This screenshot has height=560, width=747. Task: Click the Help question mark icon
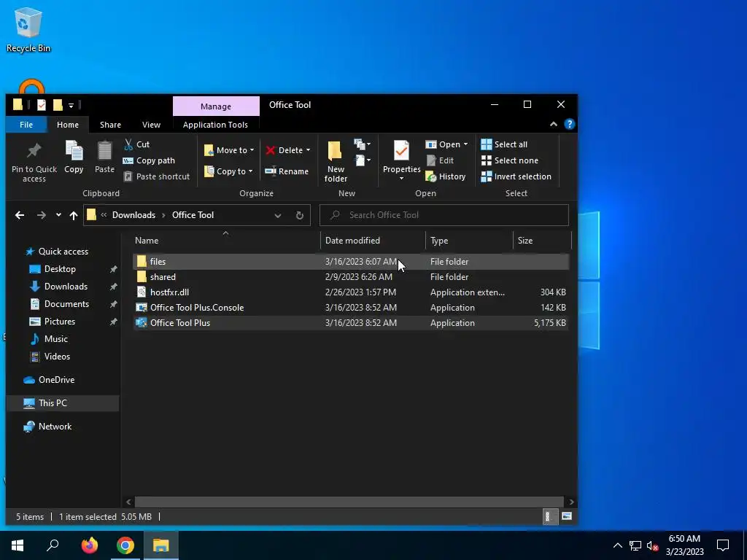(569, 124)
